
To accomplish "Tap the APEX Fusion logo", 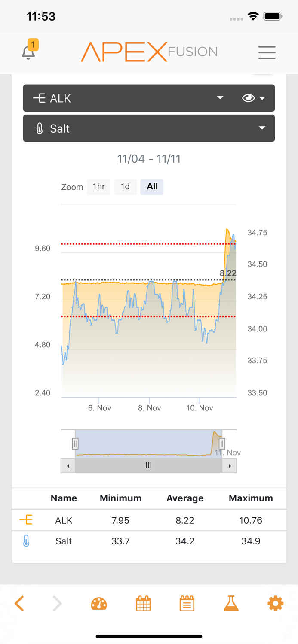I will pyautogui.click(x=149, y=52).
